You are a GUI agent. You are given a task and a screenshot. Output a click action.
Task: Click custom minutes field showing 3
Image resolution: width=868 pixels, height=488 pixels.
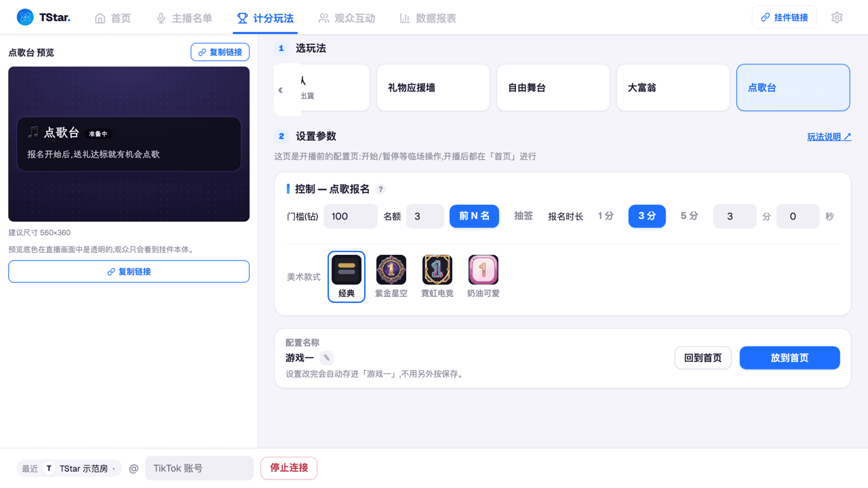[735, 216]
